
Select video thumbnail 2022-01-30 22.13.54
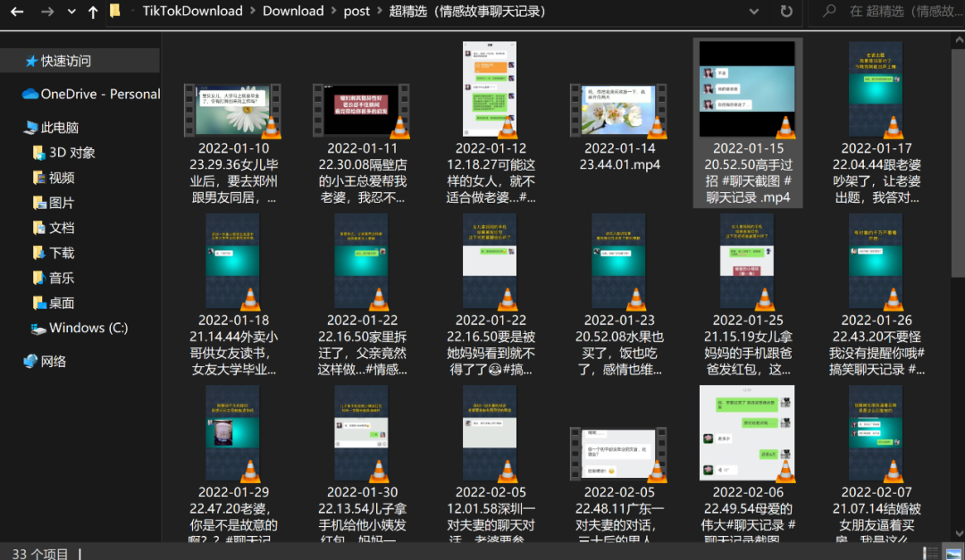pos(361,433)
